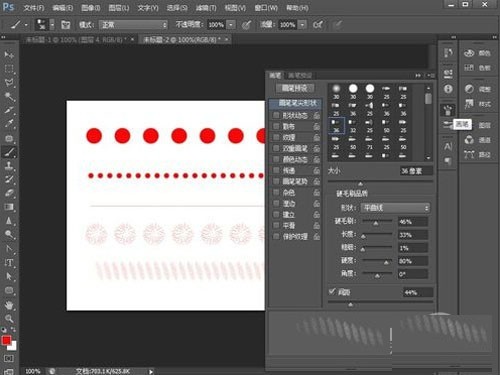Select the Clone Stamp tool

pyautogui.click(x=9, y=166)
